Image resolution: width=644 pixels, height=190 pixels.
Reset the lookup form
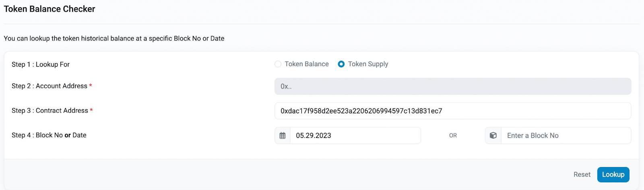point(582,175)
